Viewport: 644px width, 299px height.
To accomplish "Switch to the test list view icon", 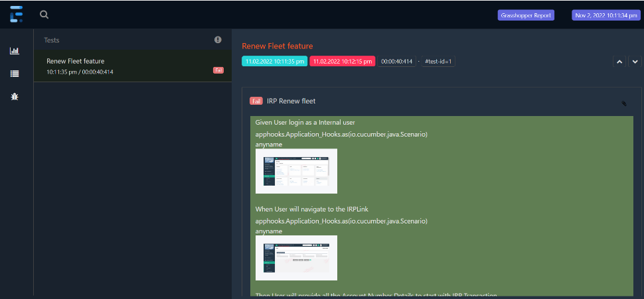I will [15, 74].
